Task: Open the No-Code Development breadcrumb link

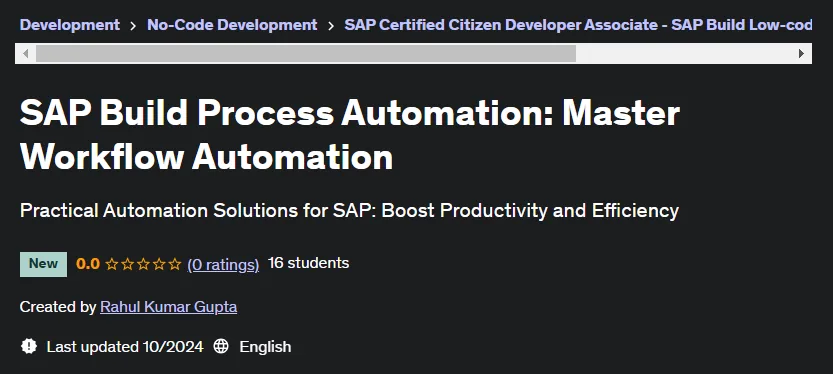Action: pyautogui.click(x=232, y=25)
